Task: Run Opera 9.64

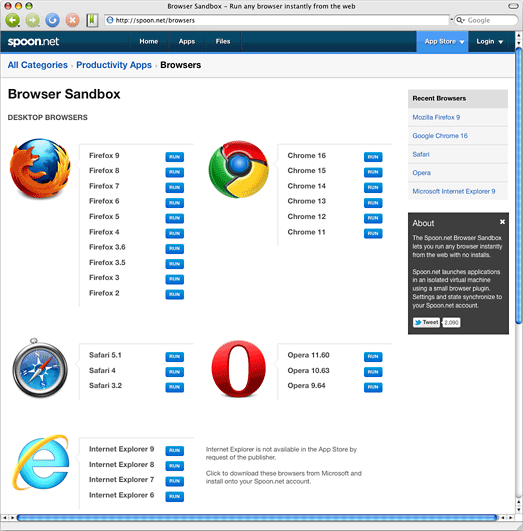Action: point(373,387)
